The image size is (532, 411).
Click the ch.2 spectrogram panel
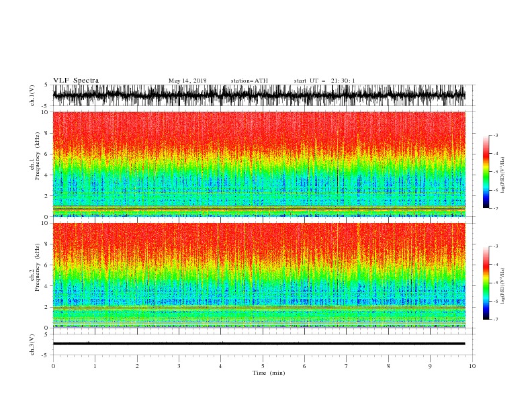pos(259,275)
